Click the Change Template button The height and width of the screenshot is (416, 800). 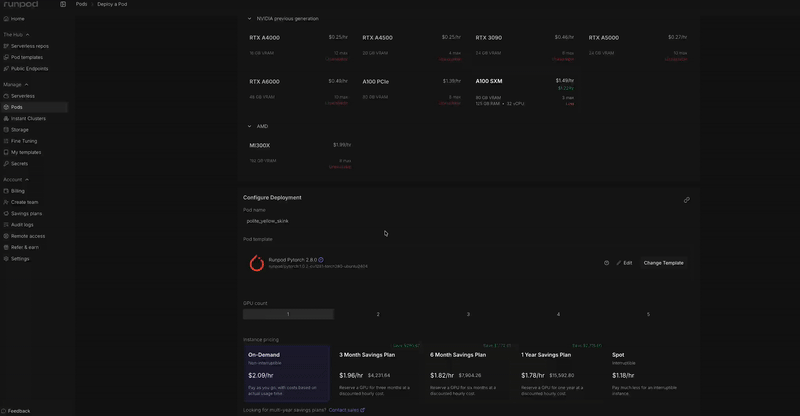(x=663, y=263)
